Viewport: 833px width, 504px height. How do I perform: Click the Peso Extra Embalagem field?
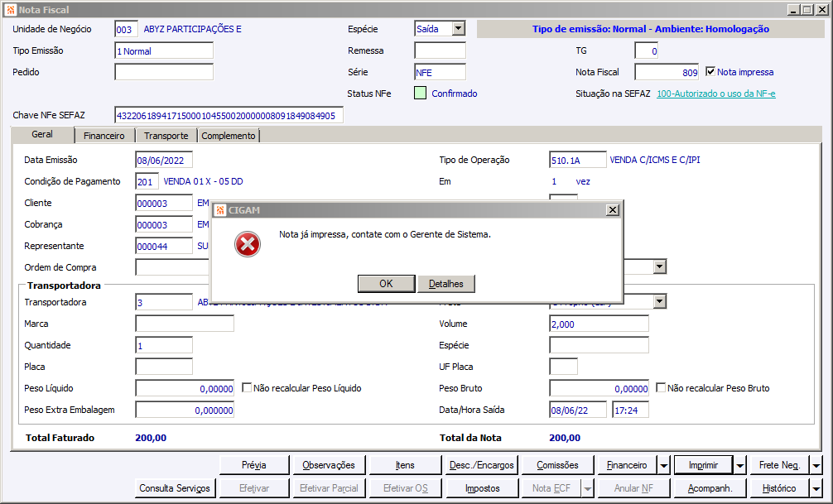(185, 410)
